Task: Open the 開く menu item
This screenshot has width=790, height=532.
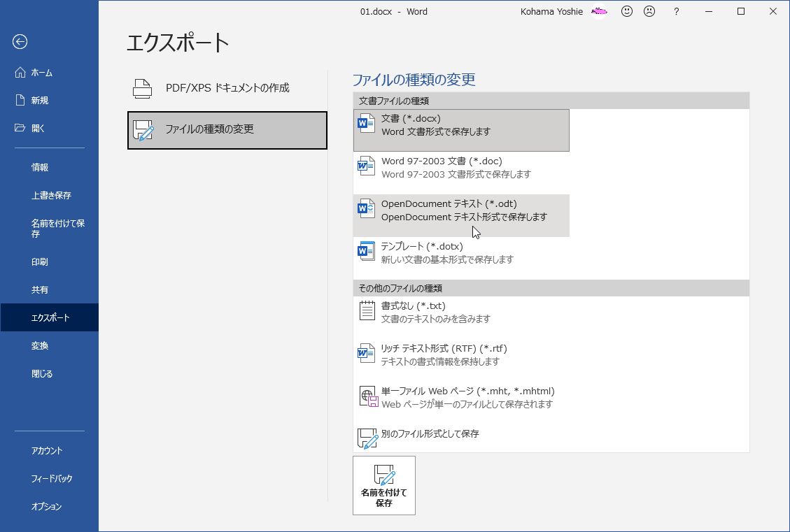Action: [x=50, y=128]
